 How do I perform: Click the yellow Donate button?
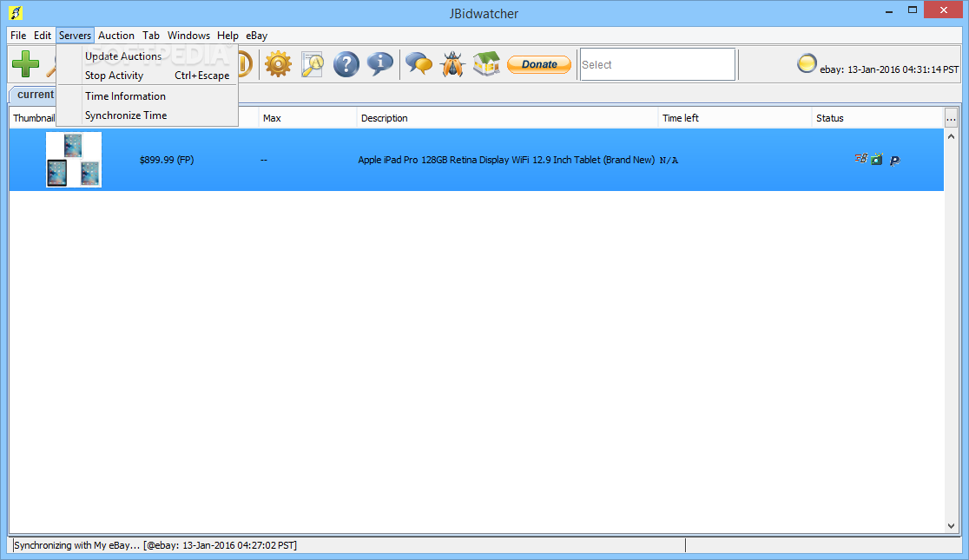pos(539,64)
